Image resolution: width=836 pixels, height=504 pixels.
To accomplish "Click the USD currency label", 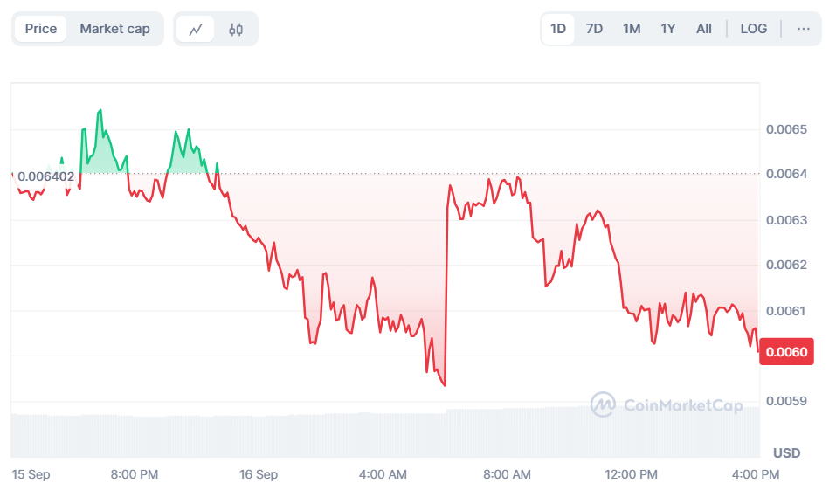I will (x=786, y=453).
